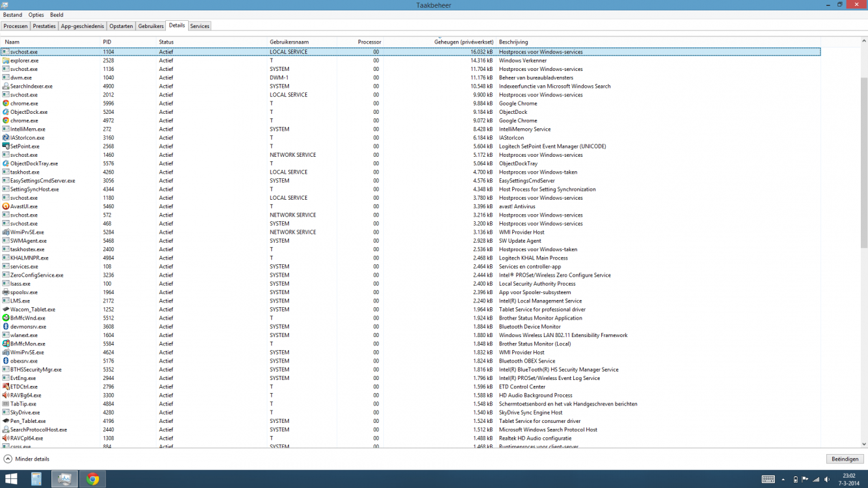Screen dimensions: 868x488
Task: Click the WmiPrvSE.exe icon with PID 5284
Action: click(x=6, y=232)
